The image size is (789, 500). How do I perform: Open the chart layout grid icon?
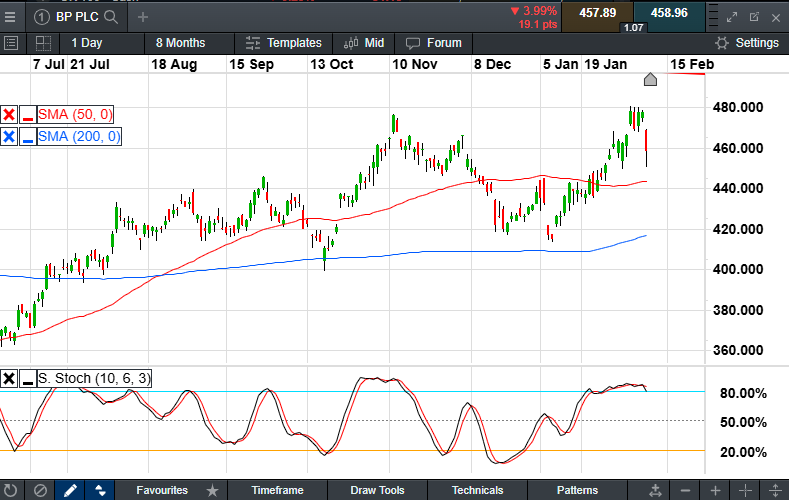point(43,43)
